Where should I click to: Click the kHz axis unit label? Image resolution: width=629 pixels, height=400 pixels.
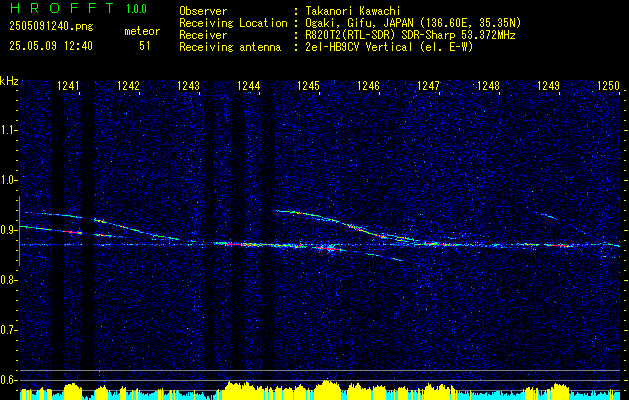click(x=9, y=81)
